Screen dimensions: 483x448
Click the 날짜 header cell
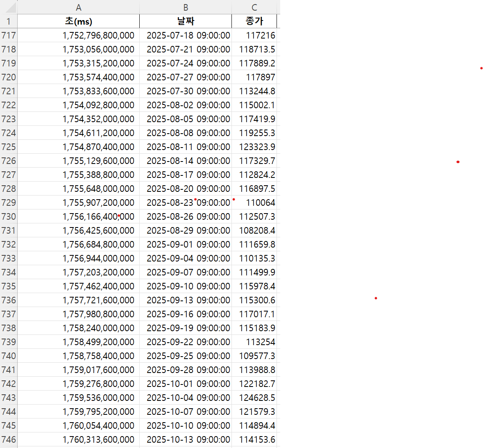pyautogui.click(x=186, y=21)
